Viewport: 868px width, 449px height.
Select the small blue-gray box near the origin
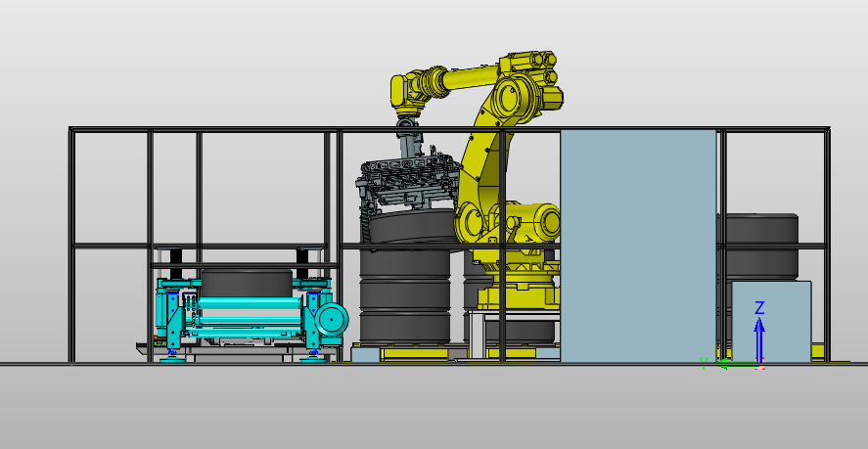point(772,322)
